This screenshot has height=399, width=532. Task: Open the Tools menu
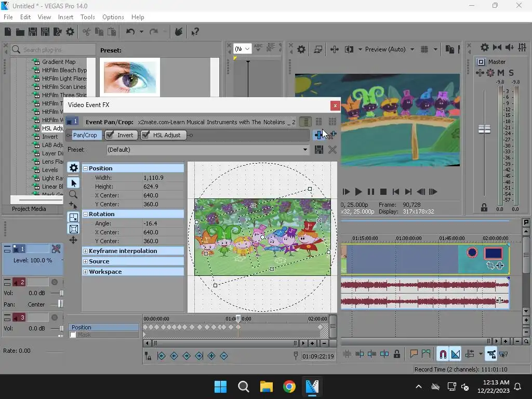87,17
